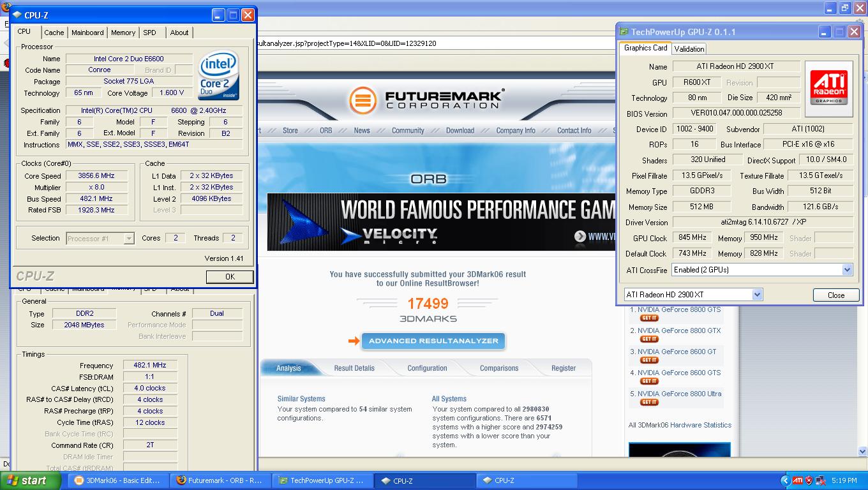This screenshot has width=868, height=490.
Task: Select the Analysis tab on results page
Action: point(288,368)
